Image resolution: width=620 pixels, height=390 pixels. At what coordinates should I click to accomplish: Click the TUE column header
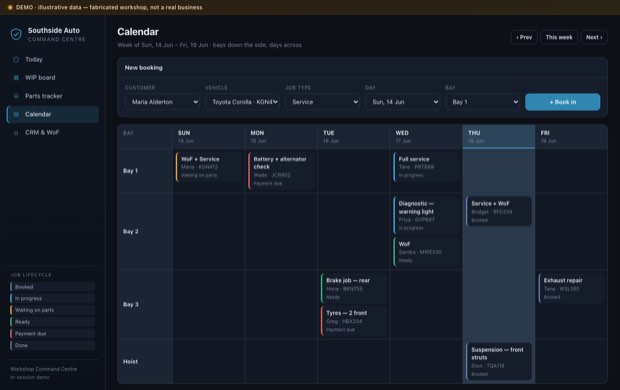(x=353, y=137)
